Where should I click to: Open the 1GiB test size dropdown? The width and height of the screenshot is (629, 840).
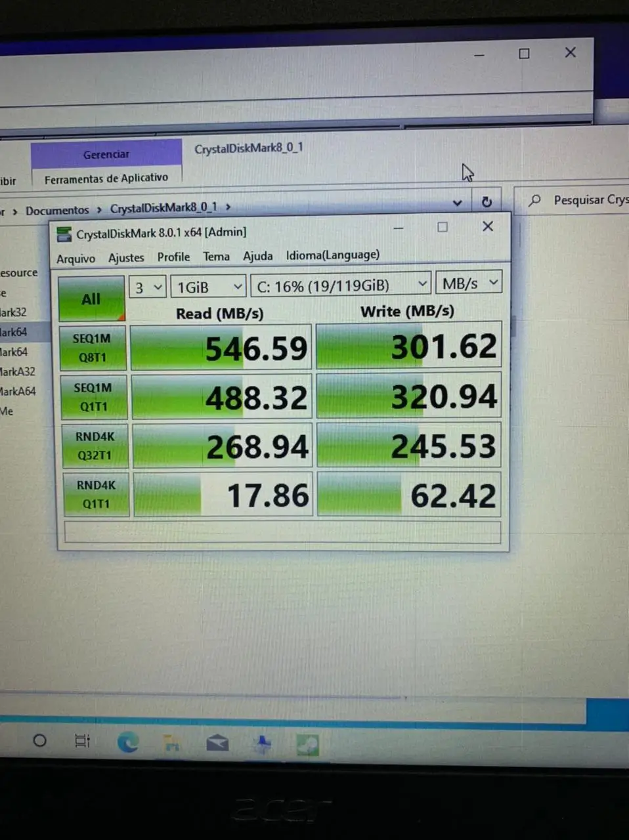click(209, 286)
